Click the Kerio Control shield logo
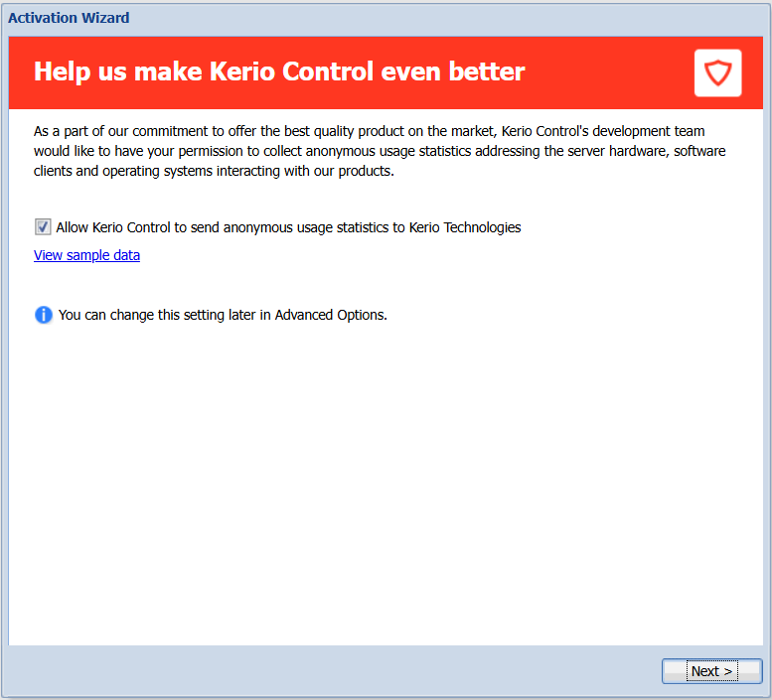The width and height of the screenshot is (772, 700). [717, 72]
